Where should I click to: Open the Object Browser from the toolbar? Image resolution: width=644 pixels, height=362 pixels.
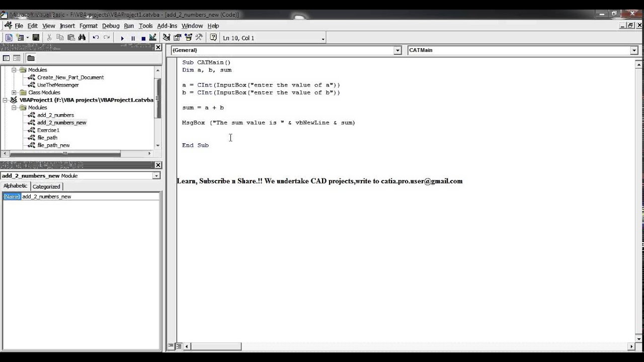pos(189,37)
